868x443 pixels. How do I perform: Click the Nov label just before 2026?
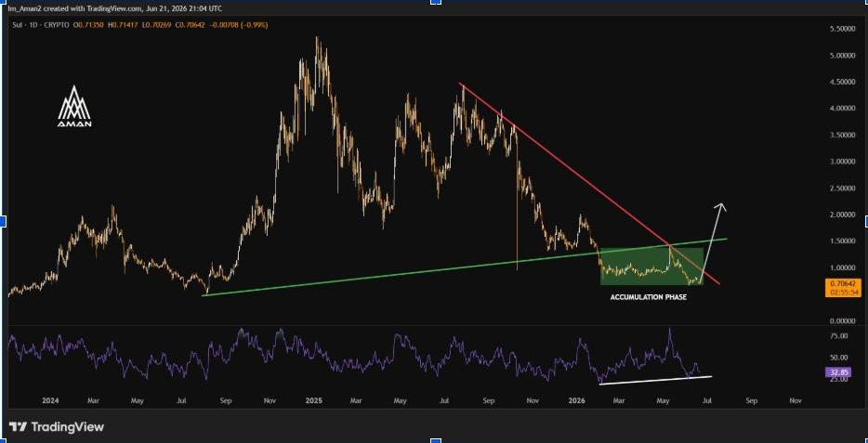(x=533, y=400)
